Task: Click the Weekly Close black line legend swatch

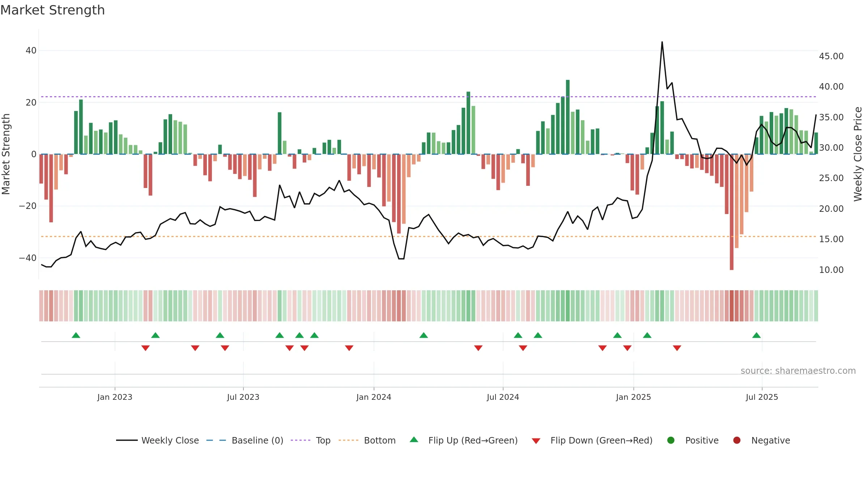Action: tap(127, 440)
